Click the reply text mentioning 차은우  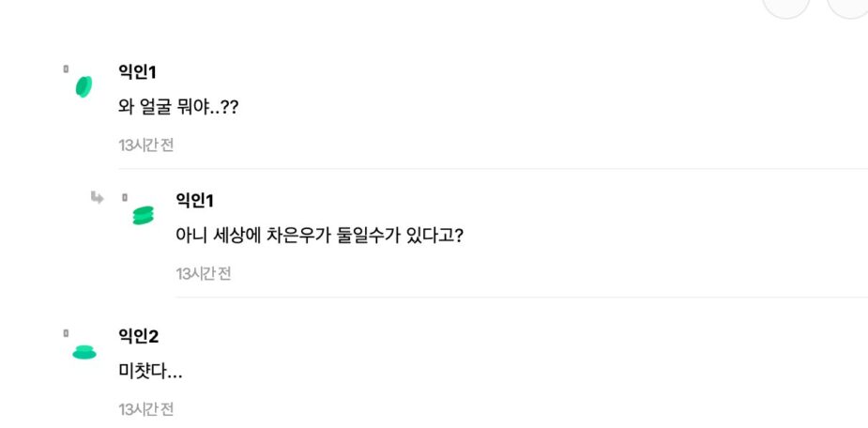pyautogui.click(x=320, y=235)
